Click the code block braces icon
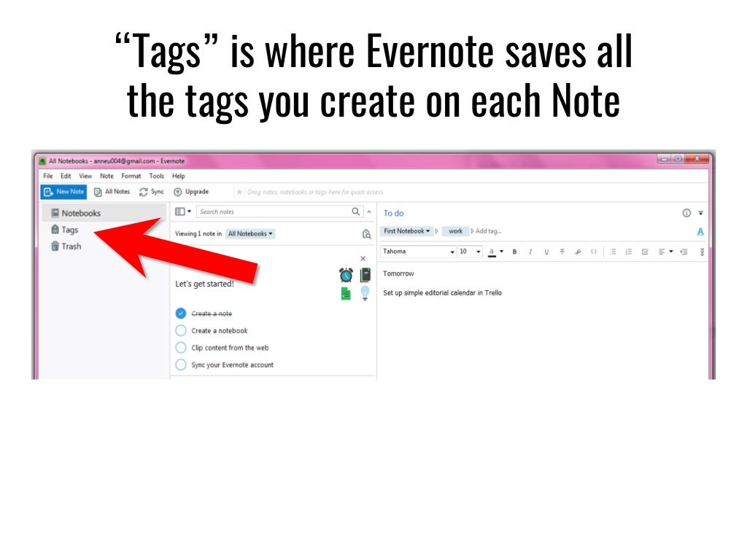Screen dimensions: 747x560 click(x=594, y=252)
